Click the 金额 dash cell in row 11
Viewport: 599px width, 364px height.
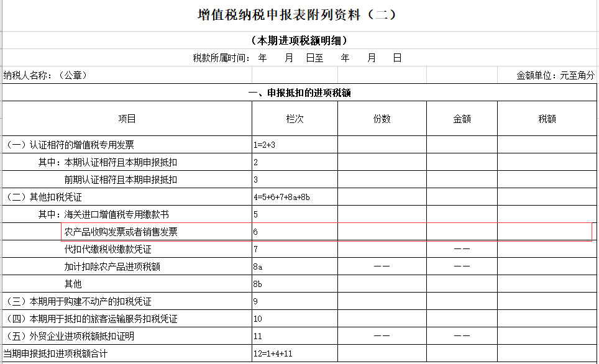click(x=462, y=336)
